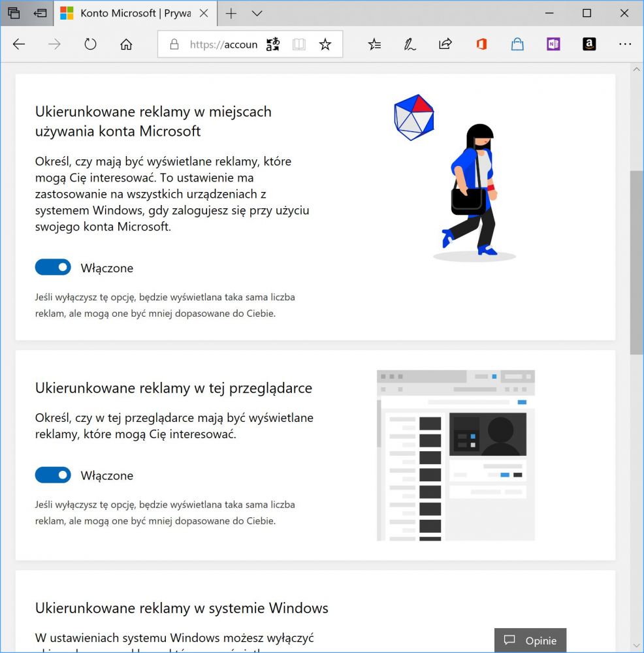Image resolution: width=644 pixels, height=653 pixels.
Task: Click the browser window illustration
Action: pos(456,455)
